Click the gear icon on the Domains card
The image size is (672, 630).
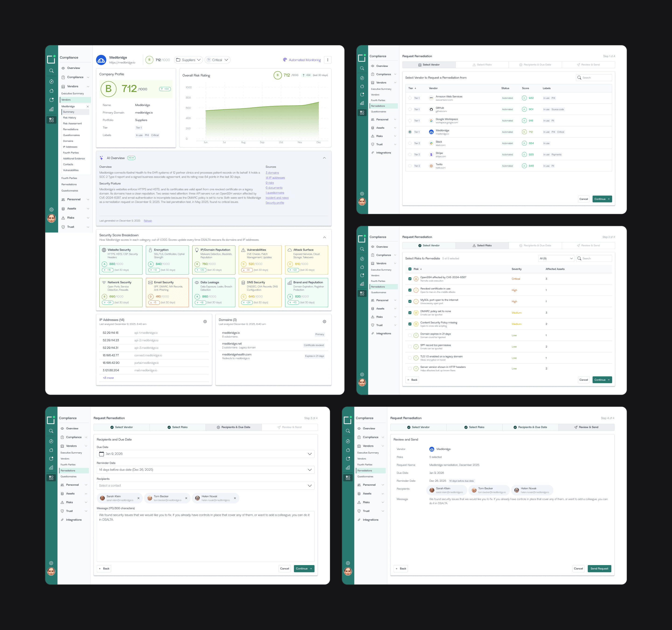(x=324, y=322)
